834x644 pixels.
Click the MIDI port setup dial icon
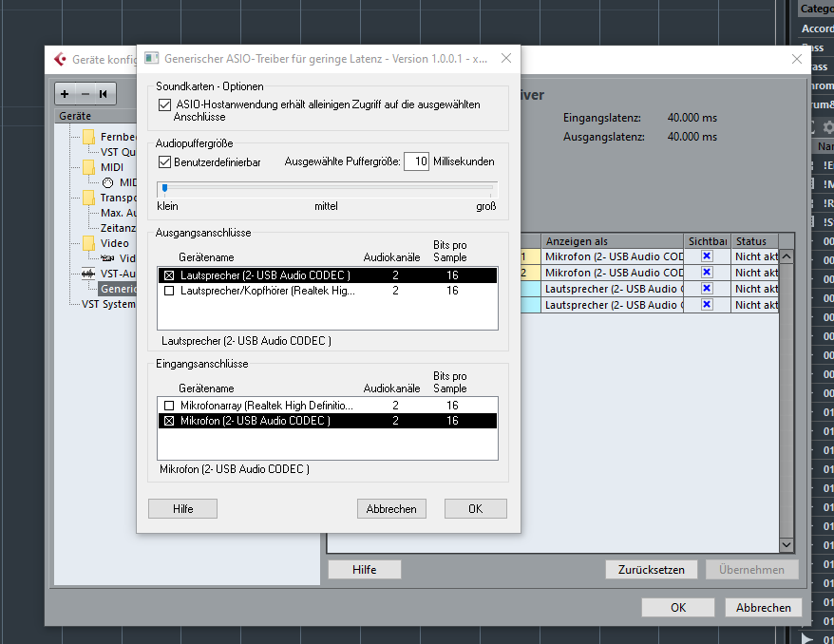click(x=108, y=182)
